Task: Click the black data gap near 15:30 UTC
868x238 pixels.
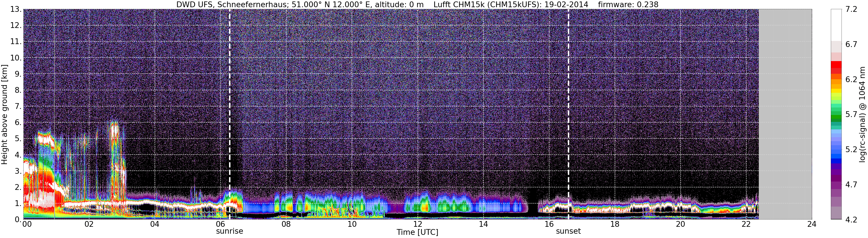Action: 532,202
